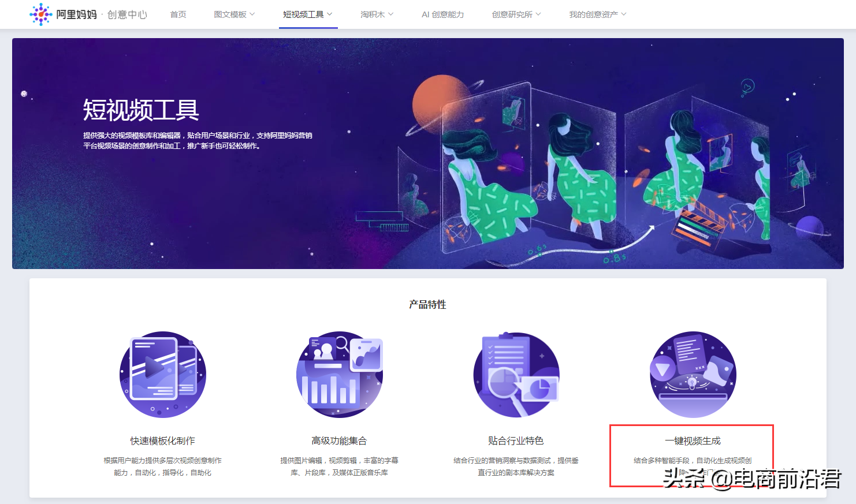Click the banner description paragraph
This screenshot has width=856, height=504.
click(x=198, y=140)
